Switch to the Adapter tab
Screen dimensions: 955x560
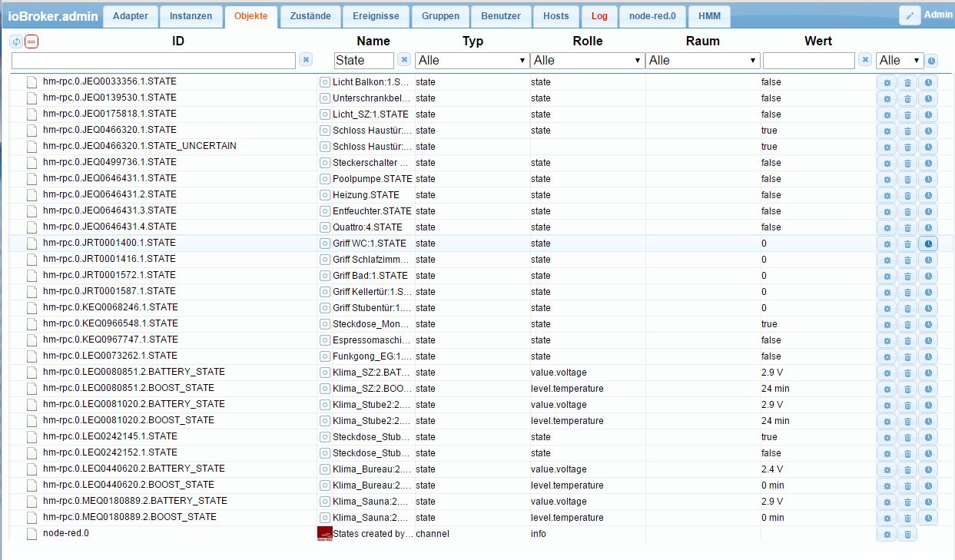pyautogui.click(x=131, y=16)
